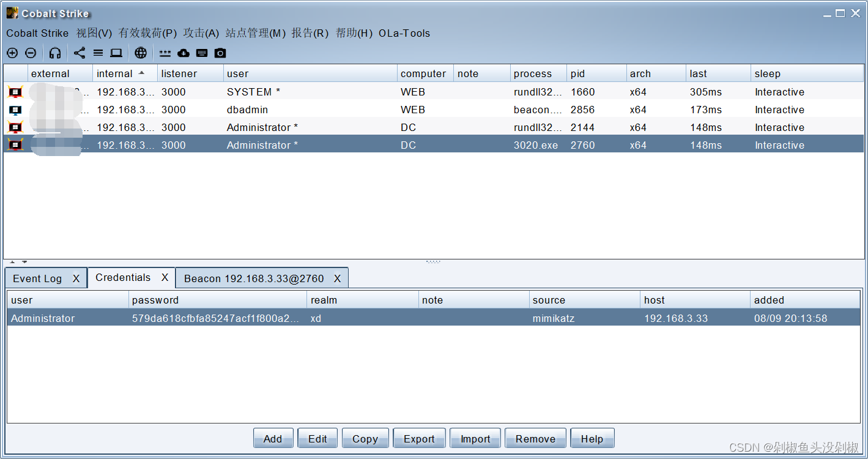Click the minus disconnect toolbar icon
This screenshot has height=459, width=868.
point(31,53)
